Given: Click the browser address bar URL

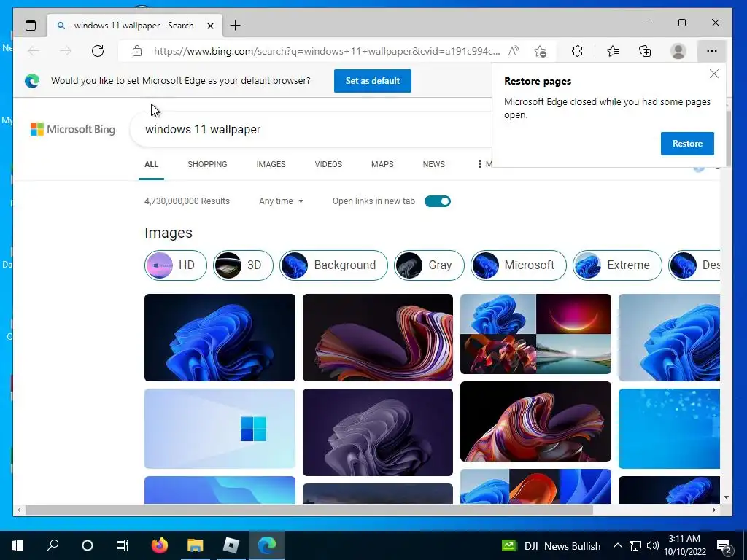Looking at the screenshot, I should tap(327, 51).
